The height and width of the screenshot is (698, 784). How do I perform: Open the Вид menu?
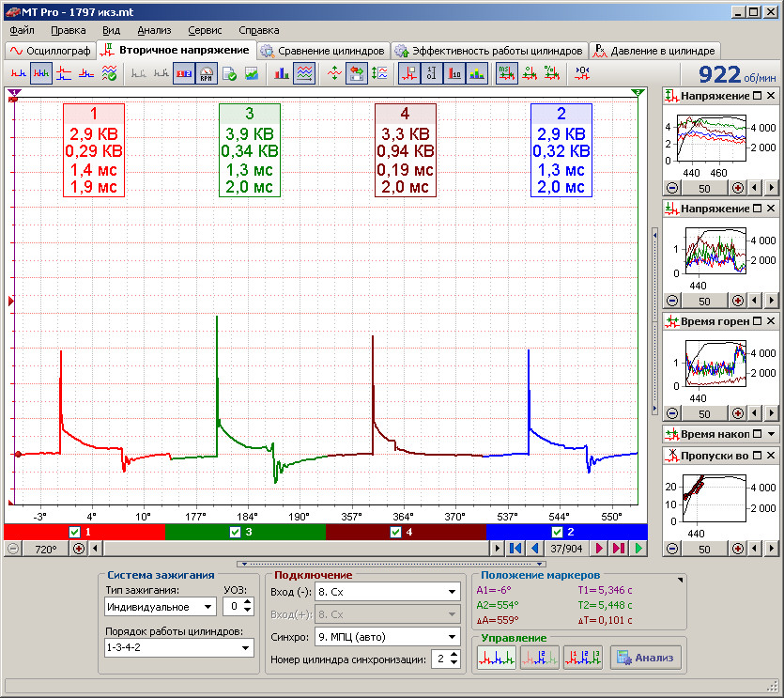point(111,30)
